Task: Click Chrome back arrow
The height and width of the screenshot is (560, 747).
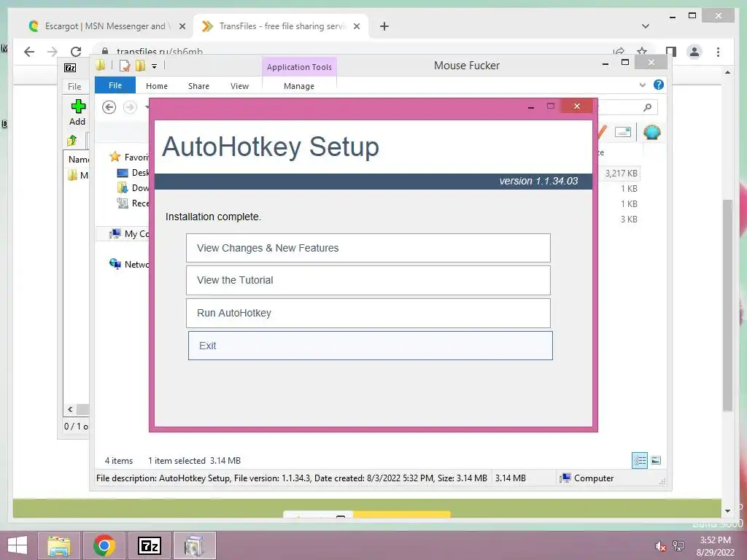Action: pos(29,52)
